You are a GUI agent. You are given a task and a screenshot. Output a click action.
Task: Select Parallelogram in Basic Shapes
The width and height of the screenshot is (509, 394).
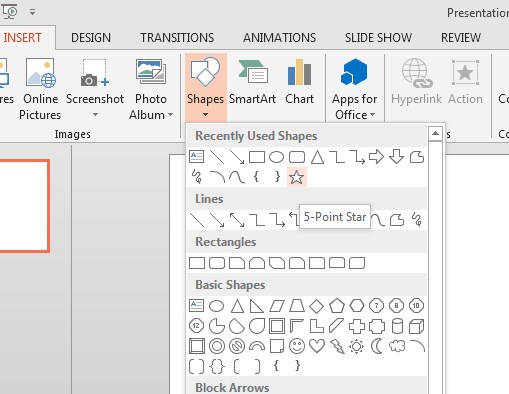pos(277,306)
